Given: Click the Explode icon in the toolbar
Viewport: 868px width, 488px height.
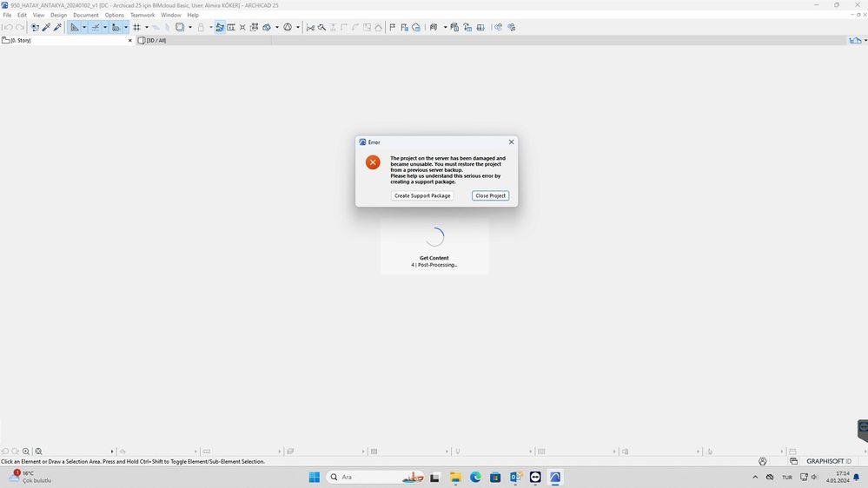Looking at the screenshot, I should [x=242, y=27].
